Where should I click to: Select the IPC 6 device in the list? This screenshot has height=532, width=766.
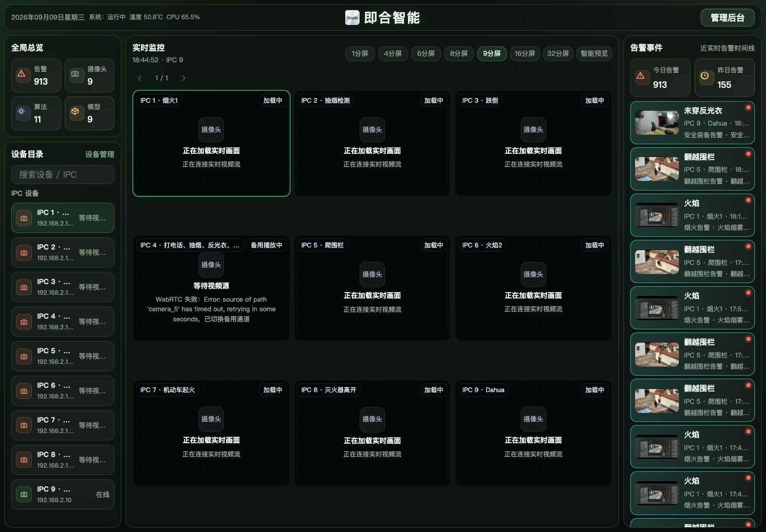[63, 391]
